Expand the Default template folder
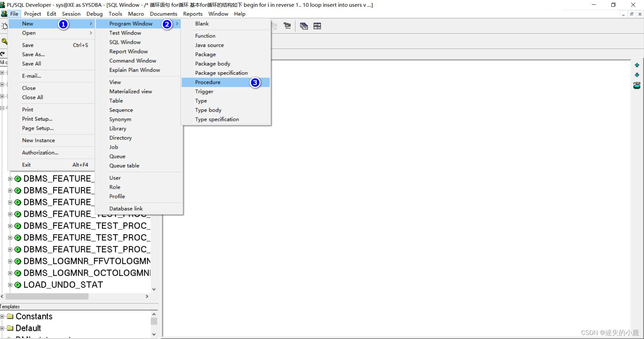This screenshot has width=644, height=339. (2, 328)
